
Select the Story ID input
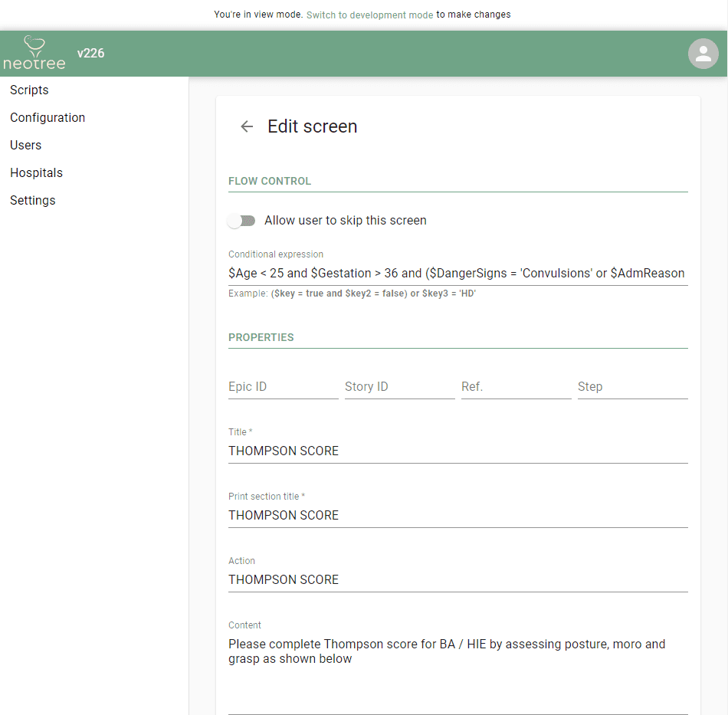point(399,387)
